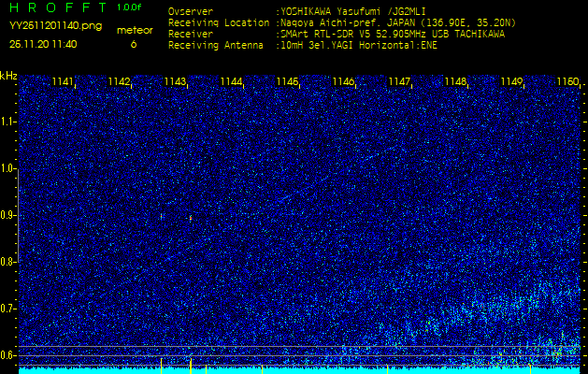
Task: Click the 1148 time axis label
Action: click(455, 81)
